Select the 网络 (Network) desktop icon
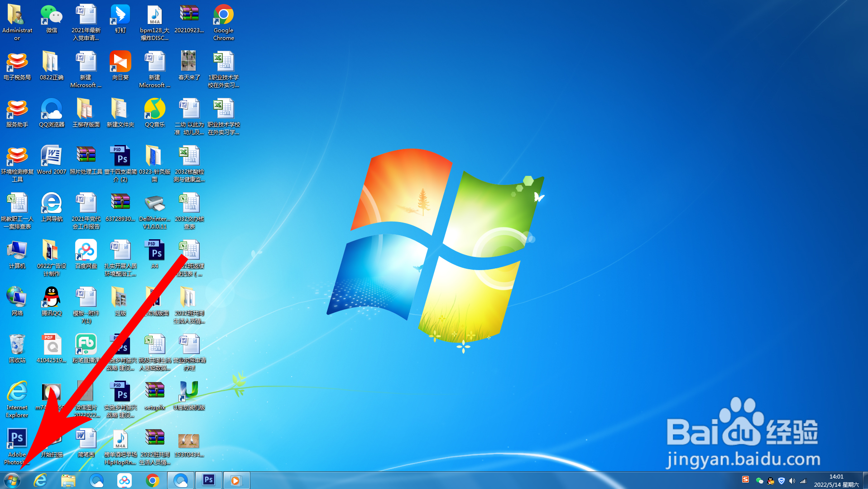 (17, 302)
